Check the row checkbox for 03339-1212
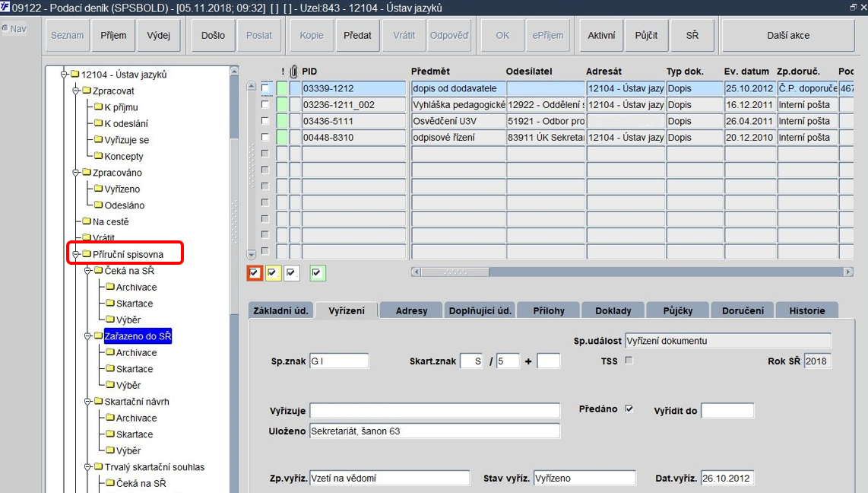Screen dimensions: 868x493 (x=265, y=88)
